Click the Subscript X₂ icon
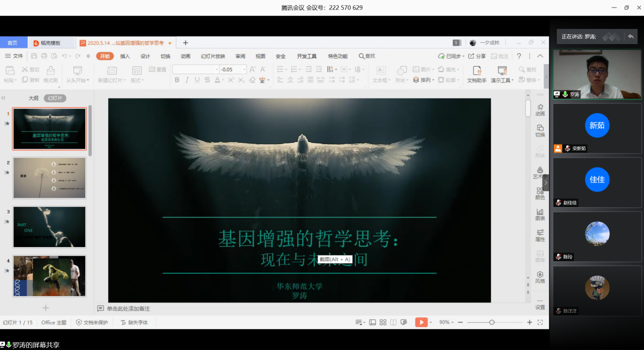644x350 pixels. coord(241,80)
